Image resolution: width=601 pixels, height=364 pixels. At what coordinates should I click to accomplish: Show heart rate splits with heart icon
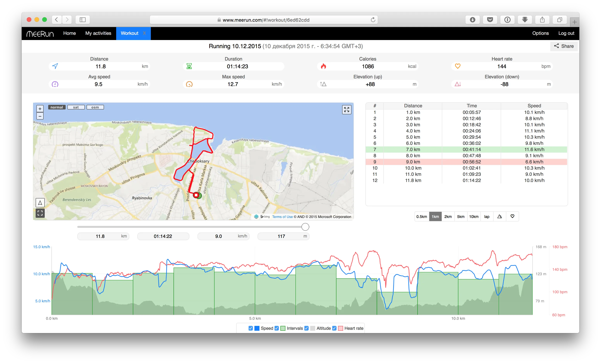pos(512,216)
